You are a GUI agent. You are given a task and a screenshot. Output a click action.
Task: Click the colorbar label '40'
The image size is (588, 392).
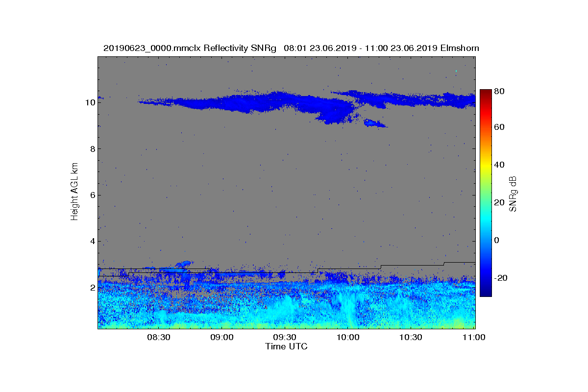tap(500, 165)
